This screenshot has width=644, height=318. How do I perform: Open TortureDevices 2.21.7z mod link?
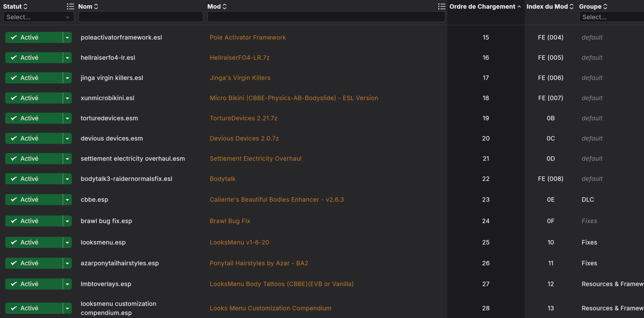click(244, 118)
